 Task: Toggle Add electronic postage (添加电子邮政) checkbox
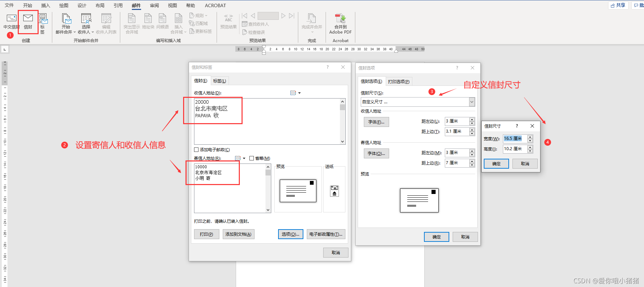[196, 149]
